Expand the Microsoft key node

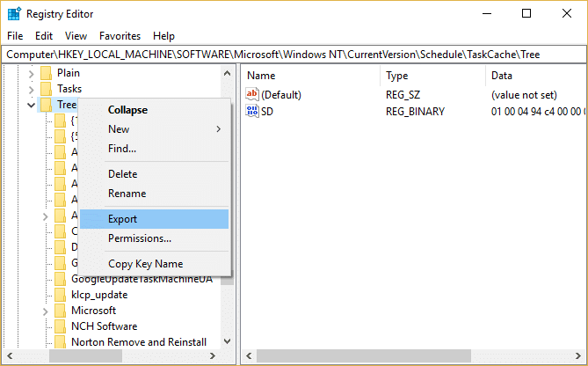(46, 311)
